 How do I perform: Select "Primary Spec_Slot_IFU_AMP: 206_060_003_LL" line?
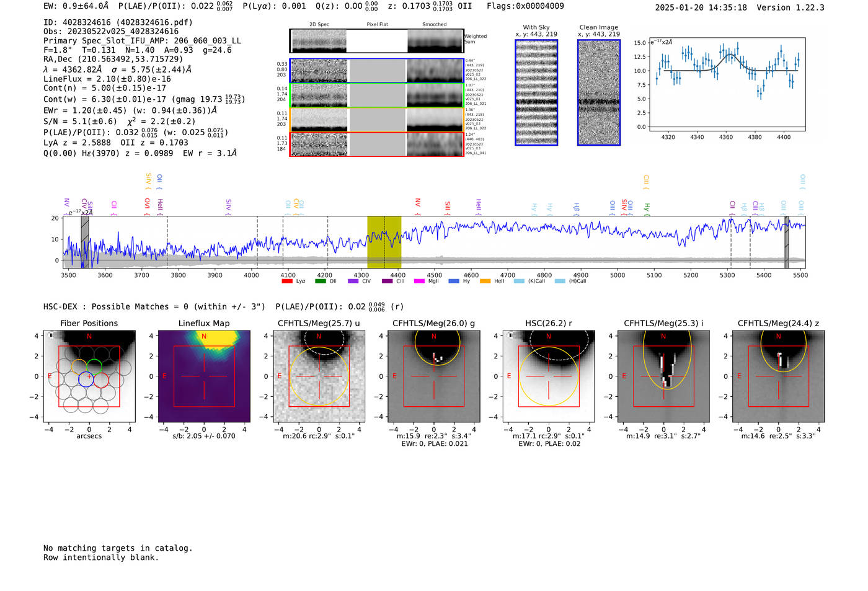click(143, 41)
